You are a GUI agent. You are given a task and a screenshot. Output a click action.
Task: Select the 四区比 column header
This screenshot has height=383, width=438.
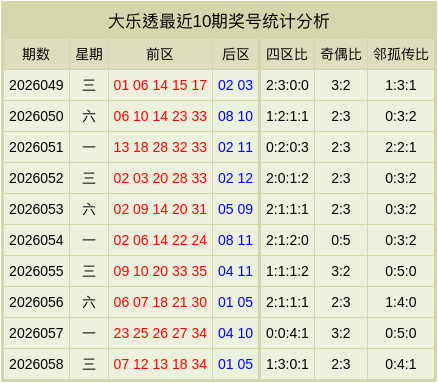(287, 54)
